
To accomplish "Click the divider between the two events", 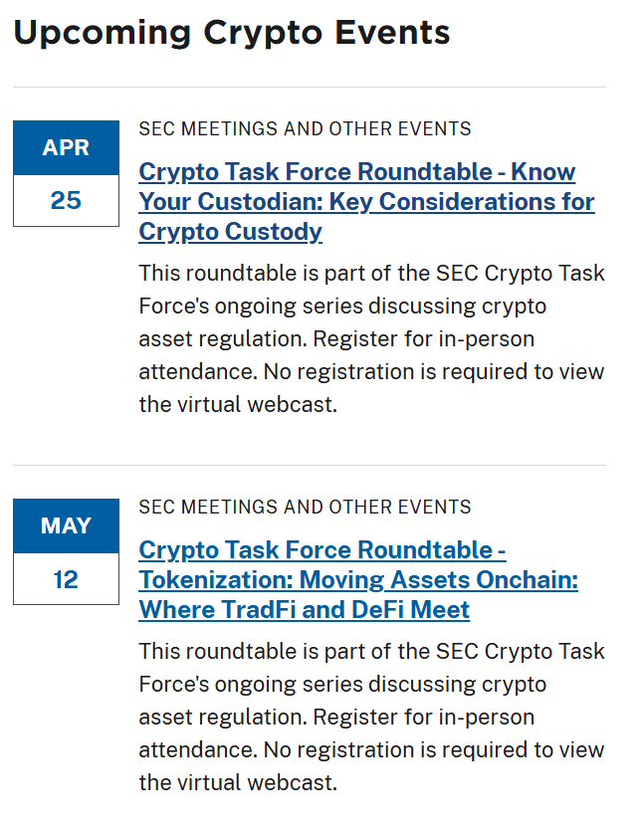I will [309, 465].
